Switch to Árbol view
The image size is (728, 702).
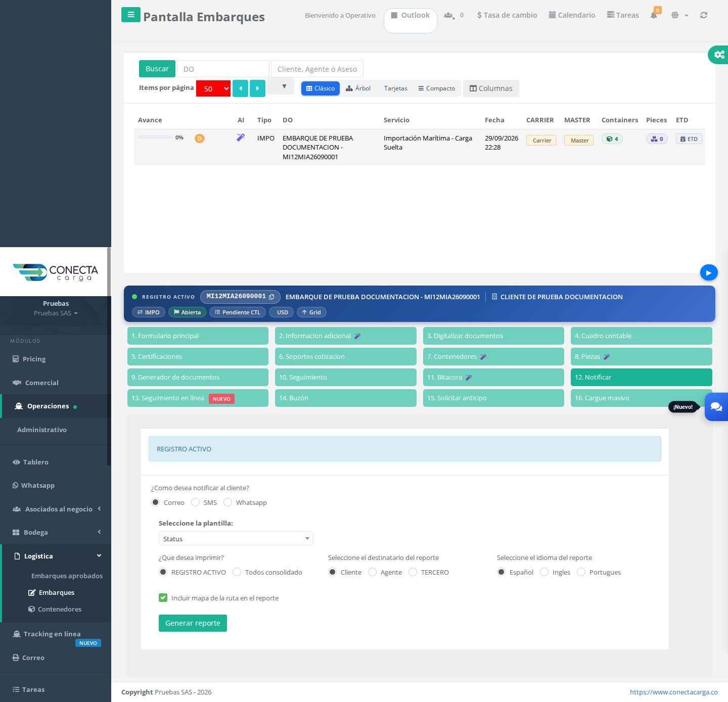coord(358,88)
